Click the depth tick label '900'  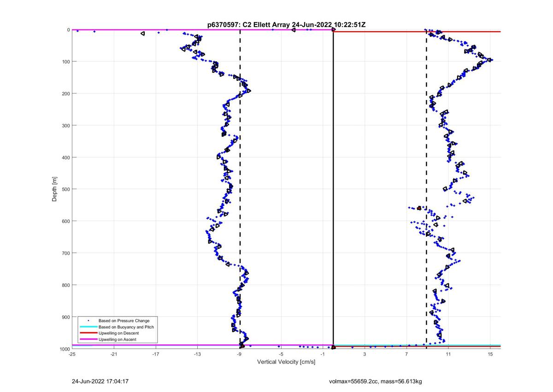click(x=66, y=317)
